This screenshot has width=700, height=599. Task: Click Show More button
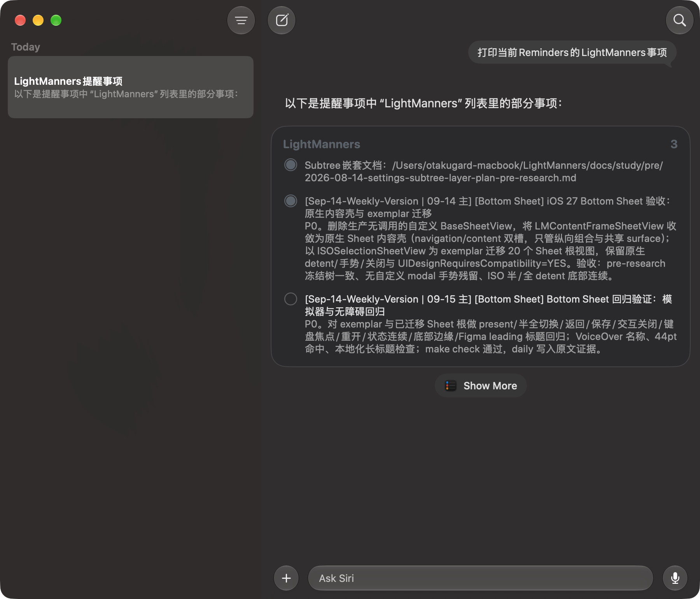point(481,386)
